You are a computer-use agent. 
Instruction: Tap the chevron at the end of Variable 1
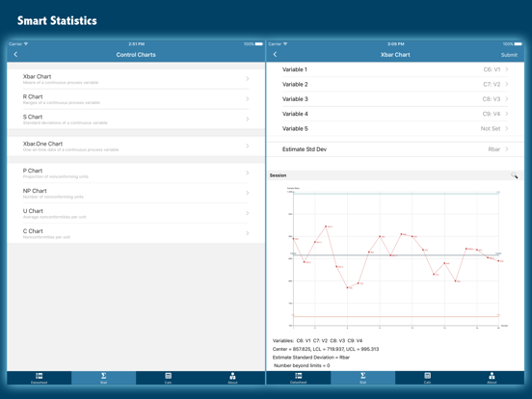point(507,69)
